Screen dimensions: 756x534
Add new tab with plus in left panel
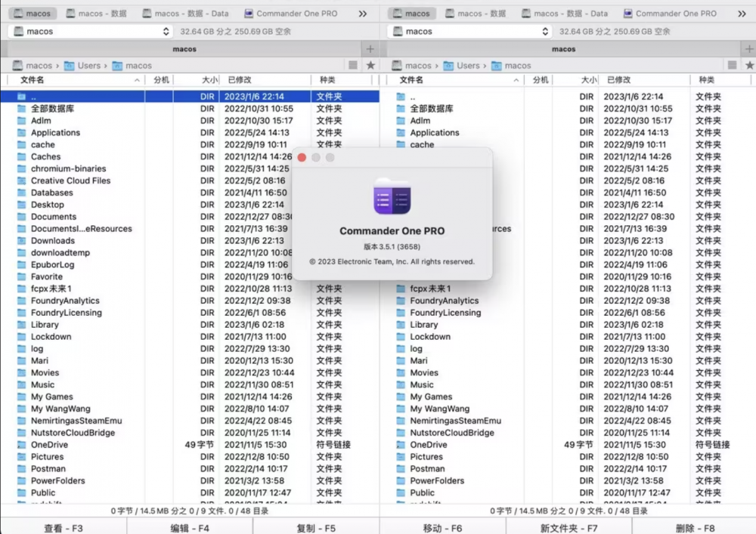coord(370,48)
